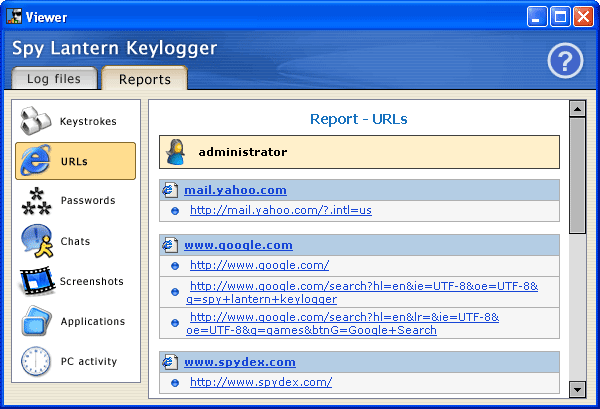
Task: Show the PC activity report label
Action: [89, 361]
